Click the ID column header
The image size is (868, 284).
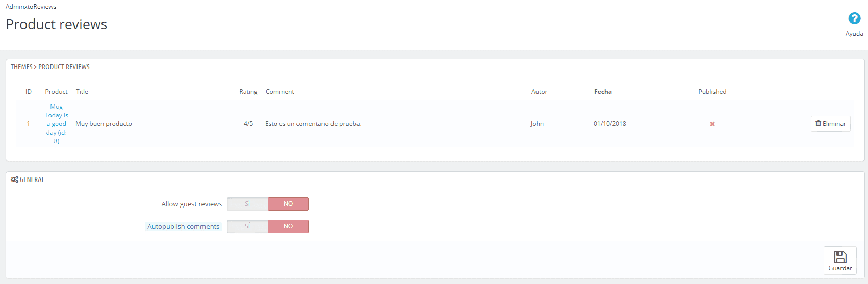[x=29, y=92]
